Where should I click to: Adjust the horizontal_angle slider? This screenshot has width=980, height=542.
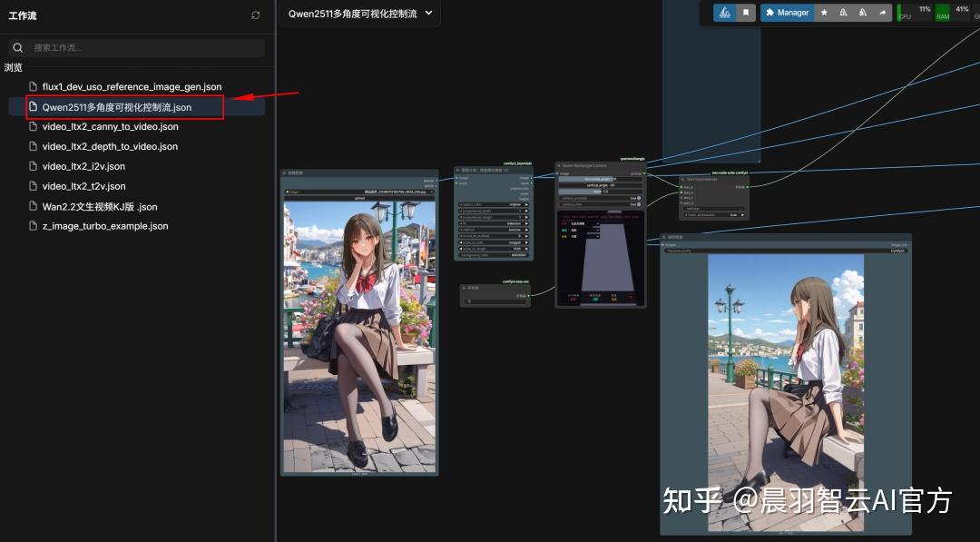point(600,179)
